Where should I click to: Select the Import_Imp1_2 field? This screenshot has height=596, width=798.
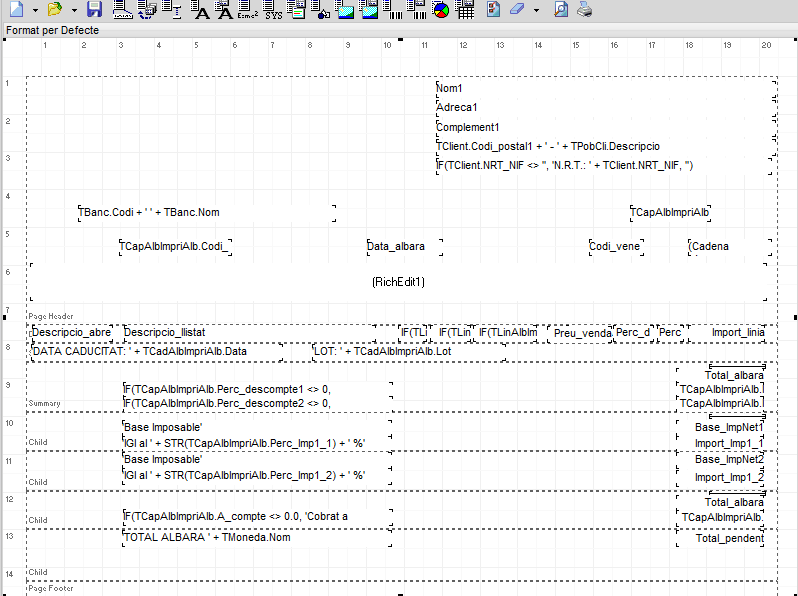pyautogui.click(x=721, y=477)
